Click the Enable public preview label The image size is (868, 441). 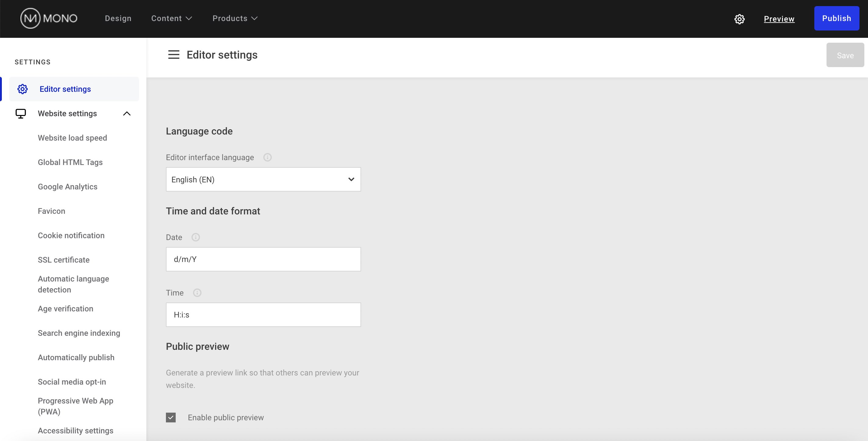226,418
